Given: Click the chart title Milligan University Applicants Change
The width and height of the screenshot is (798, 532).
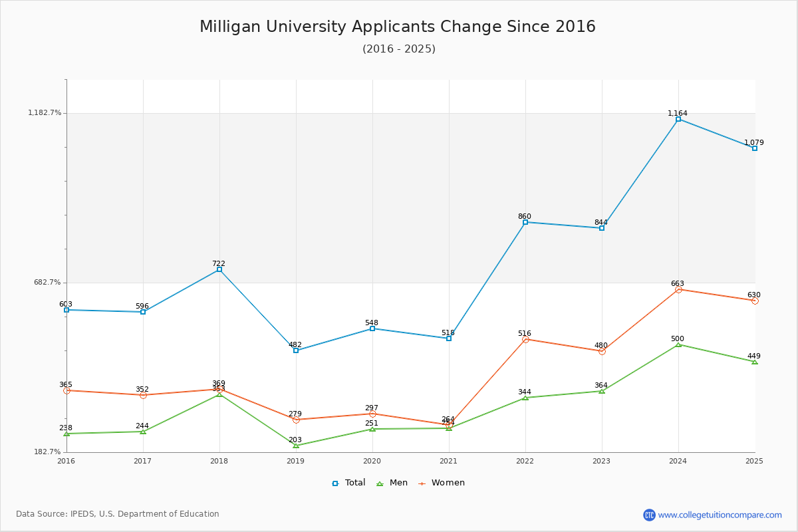Looking at the screenshot, I should click(x=398, y=27).
